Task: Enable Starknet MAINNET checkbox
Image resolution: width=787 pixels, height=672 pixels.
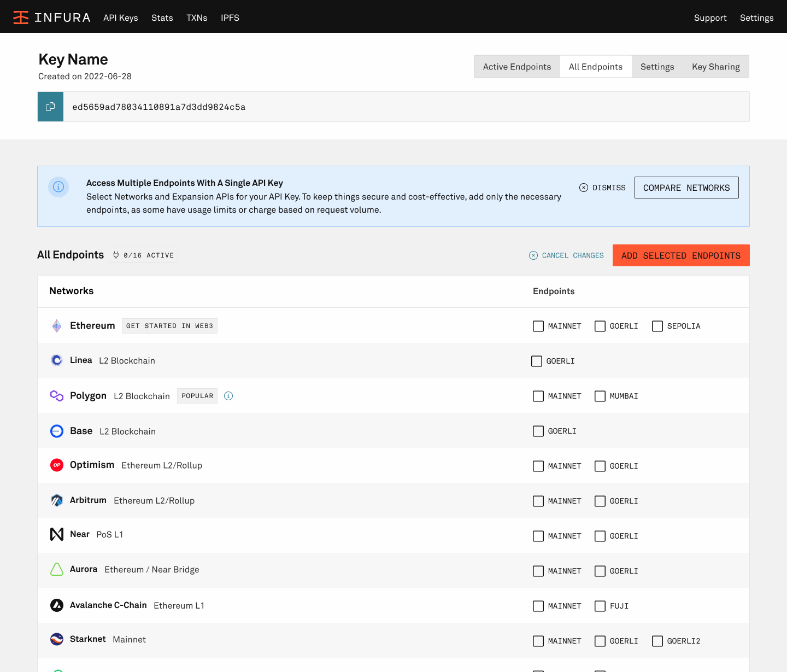Action: click(538, 641)
